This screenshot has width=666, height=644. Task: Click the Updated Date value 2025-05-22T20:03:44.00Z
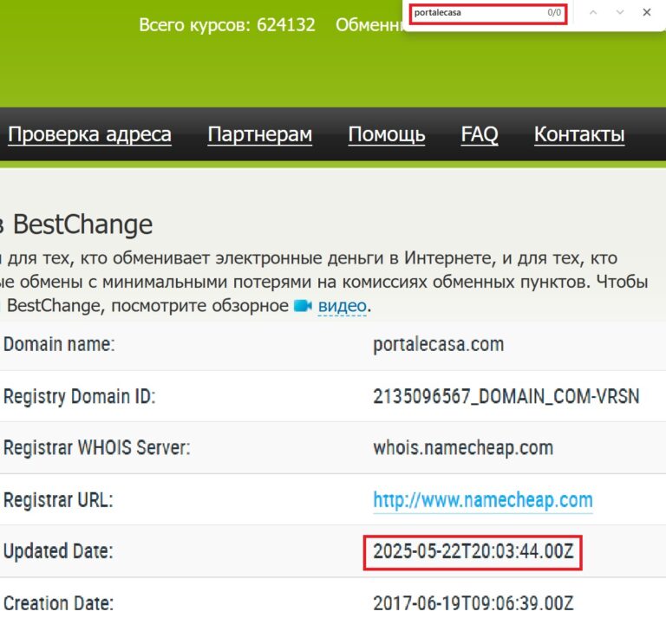473,551
